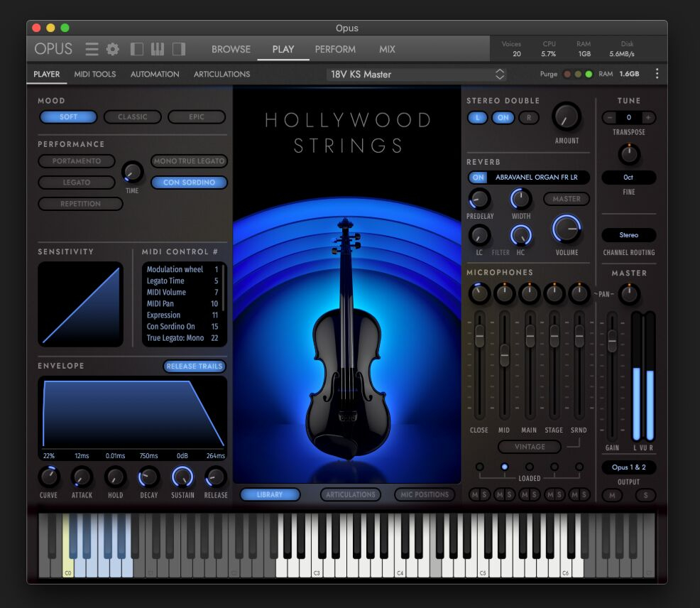This screenshot has height=608, width=700.
Task: Turn off the Reverb ON switch
Action: (x=478, y=178)
